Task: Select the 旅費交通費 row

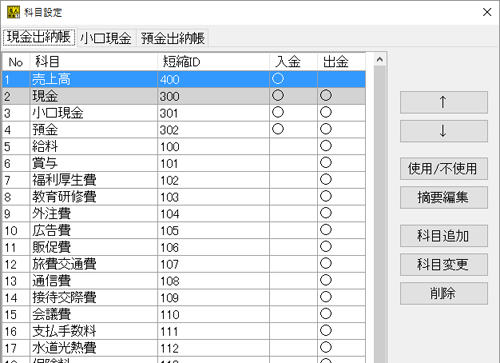Action: [x=184, y=264]
